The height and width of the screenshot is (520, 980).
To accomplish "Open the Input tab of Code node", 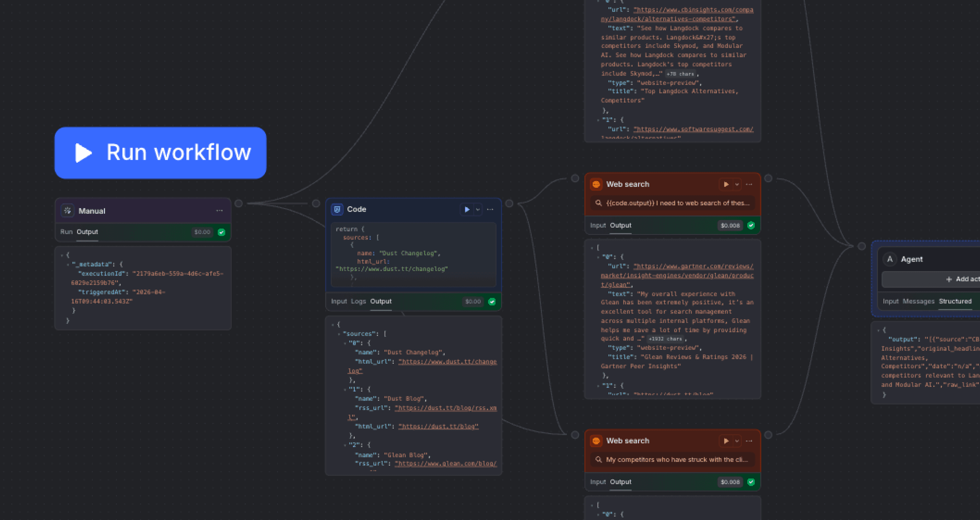I will coord(339,301).
